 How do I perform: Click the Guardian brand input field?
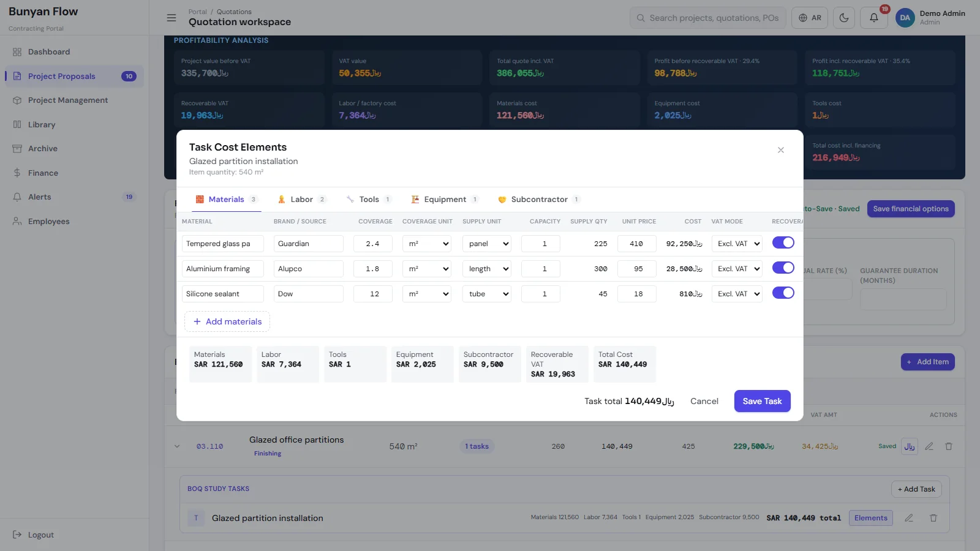coord(309,244)
